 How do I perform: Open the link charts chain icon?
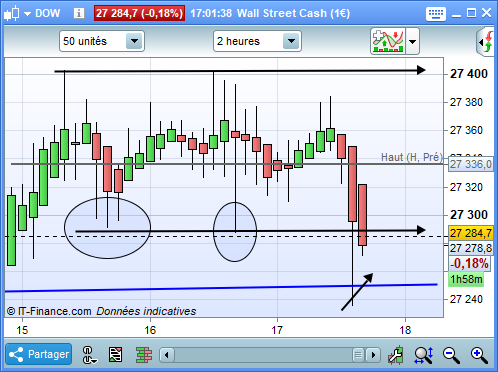coord(89,355)
